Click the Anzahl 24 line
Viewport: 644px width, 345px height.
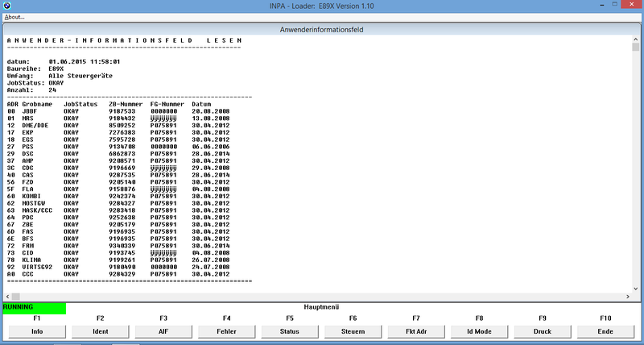point(31,90)
